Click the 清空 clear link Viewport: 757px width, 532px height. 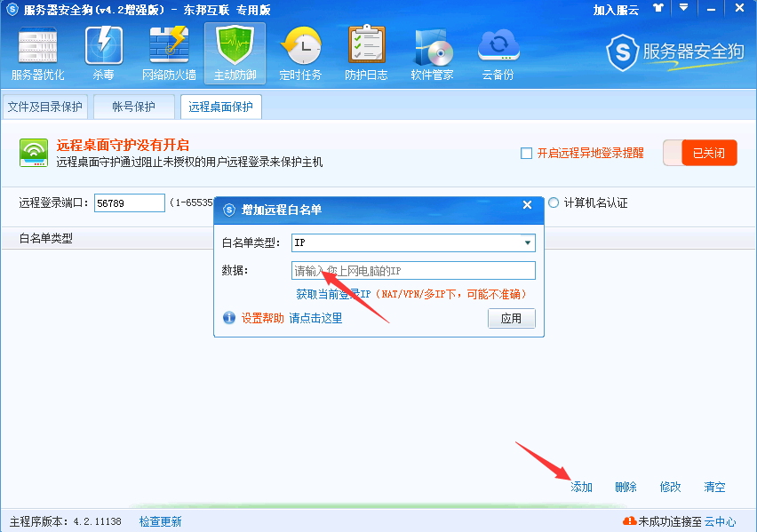[714, 487]
